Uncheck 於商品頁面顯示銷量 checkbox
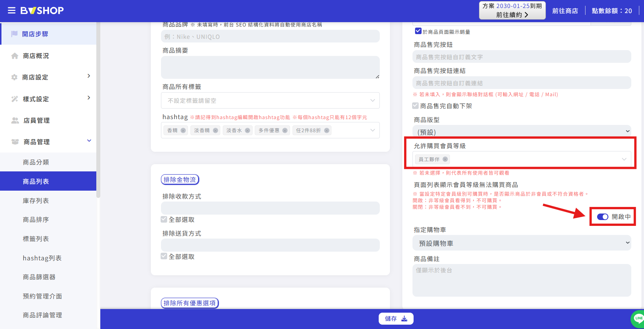Viewport: 644px width, 329px height. (418, 31)
